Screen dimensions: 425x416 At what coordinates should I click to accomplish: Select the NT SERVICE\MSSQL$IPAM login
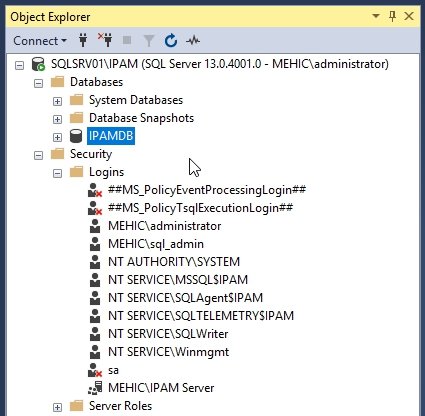pos(178,280)
